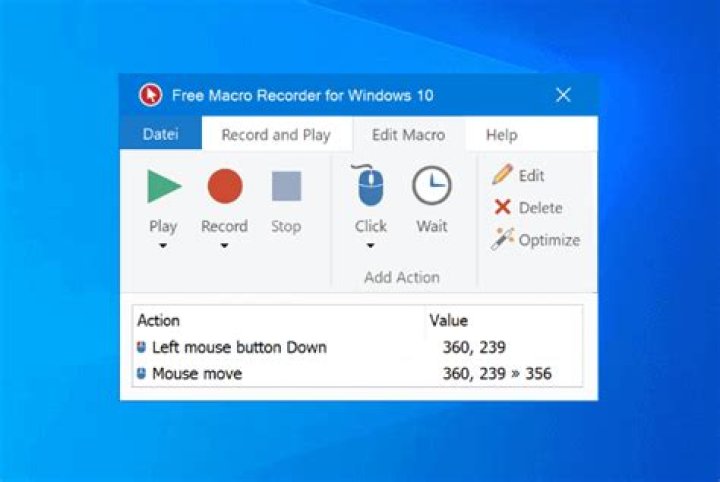Click the value 360, 239 » 356

click(x=497, y=374)
